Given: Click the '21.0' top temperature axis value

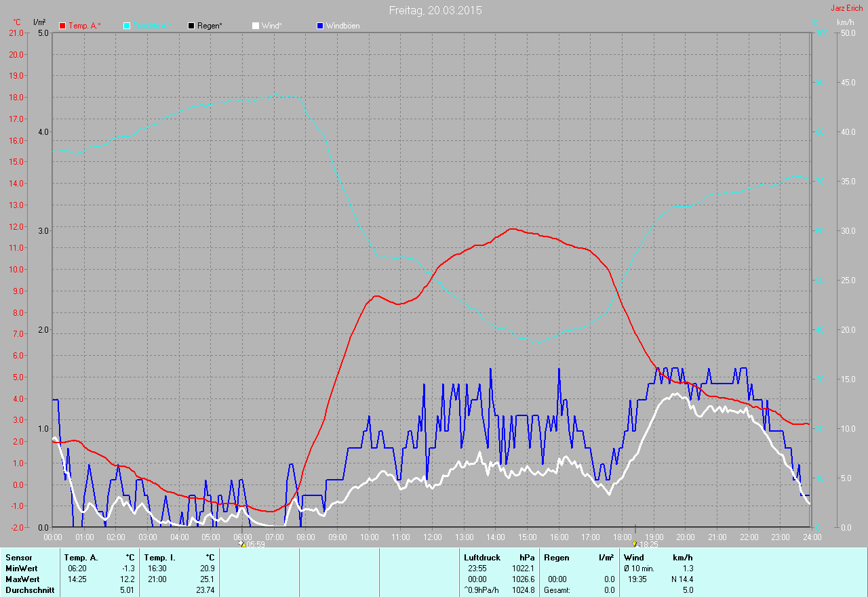Looking at the screenshot, I should (x=16, y=33).
